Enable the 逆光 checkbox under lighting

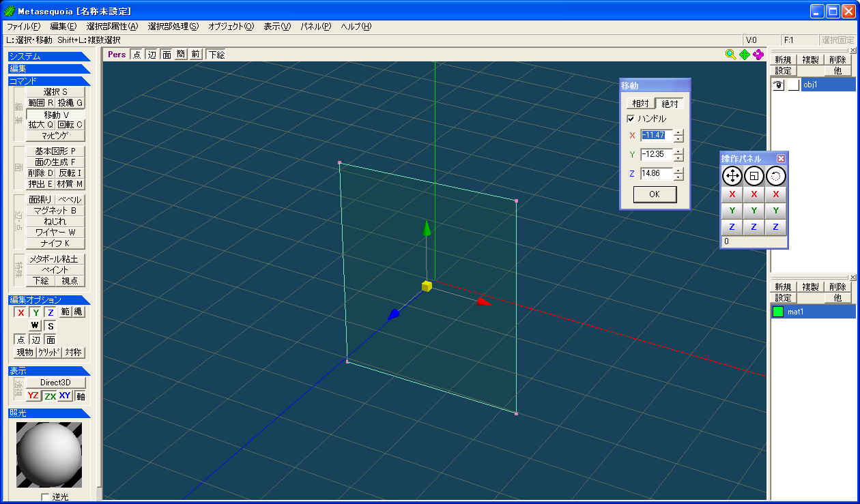click(x=46, y=497)
